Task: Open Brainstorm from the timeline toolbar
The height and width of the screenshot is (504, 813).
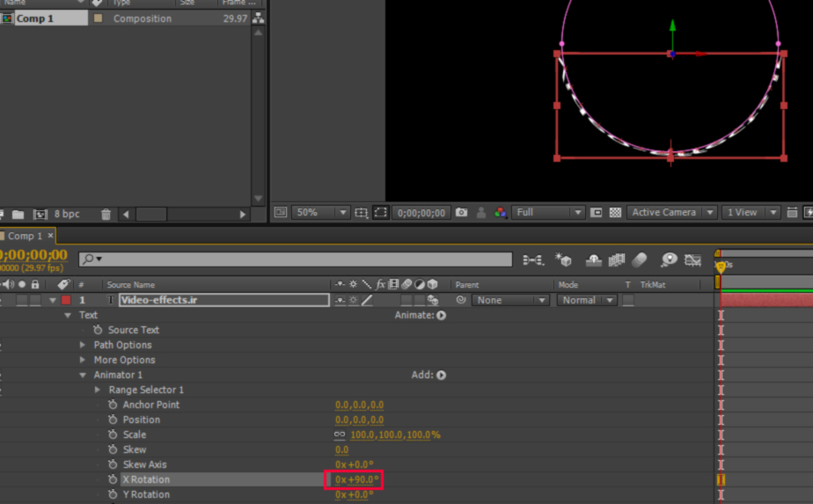Action: point(669,259)
